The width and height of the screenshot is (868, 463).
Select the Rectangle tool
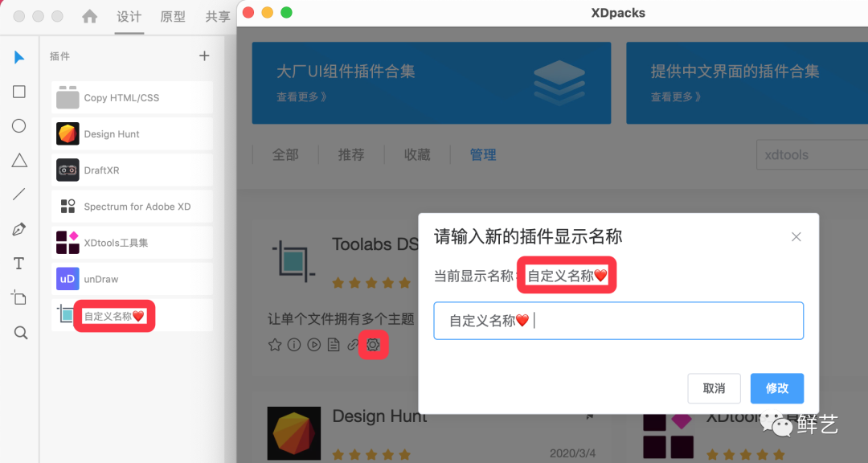[18, 92]
